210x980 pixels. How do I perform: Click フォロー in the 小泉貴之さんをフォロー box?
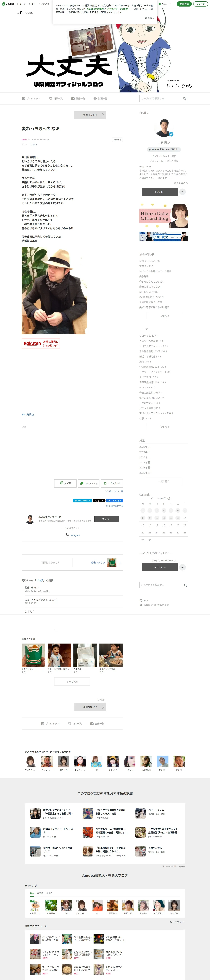[x=107, y=519]
